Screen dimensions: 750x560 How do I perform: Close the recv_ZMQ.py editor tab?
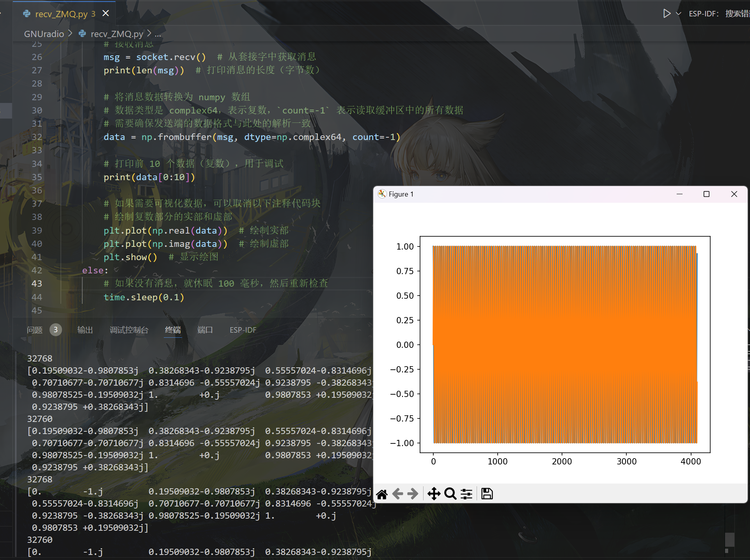pyautogui.click(x=106, y=14)
